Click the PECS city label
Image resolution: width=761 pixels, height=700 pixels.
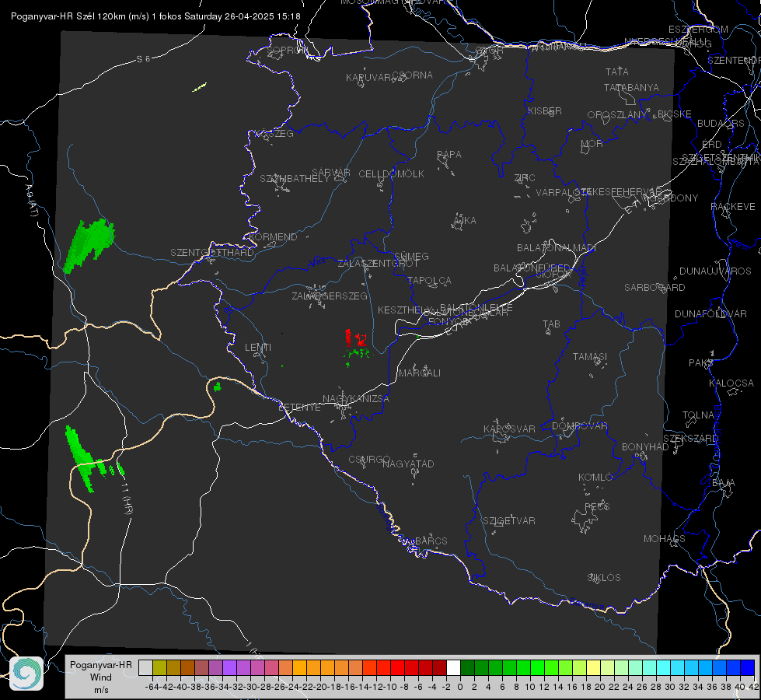coord(596,506)
